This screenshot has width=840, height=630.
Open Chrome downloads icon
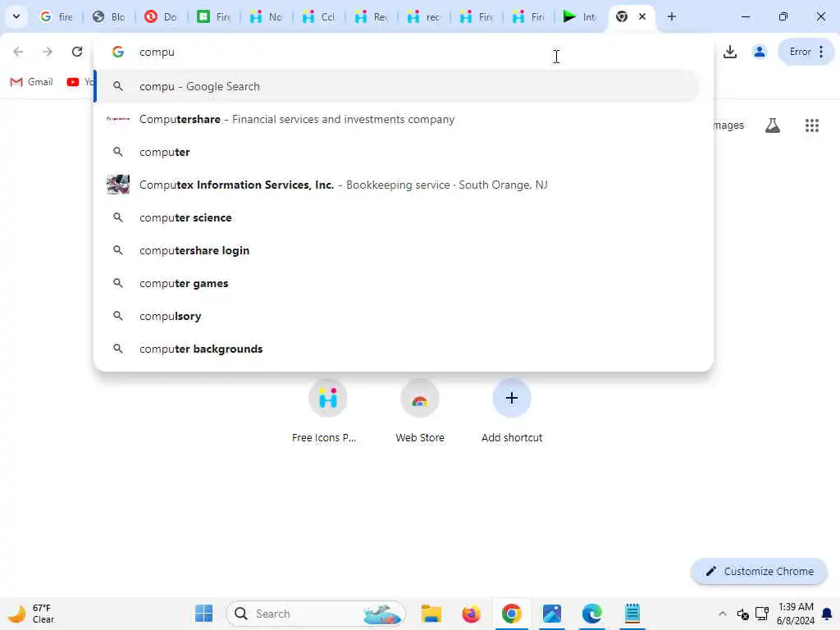[x=729, y=52]
